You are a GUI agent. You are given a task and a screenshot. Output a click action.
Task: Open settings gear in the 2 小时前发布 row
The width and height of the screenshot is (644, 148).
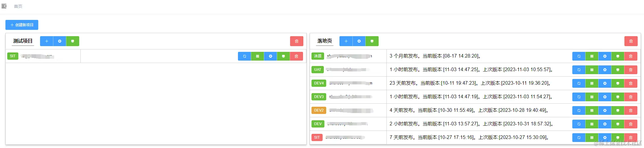pyautogui.click(x=605, y=124)
